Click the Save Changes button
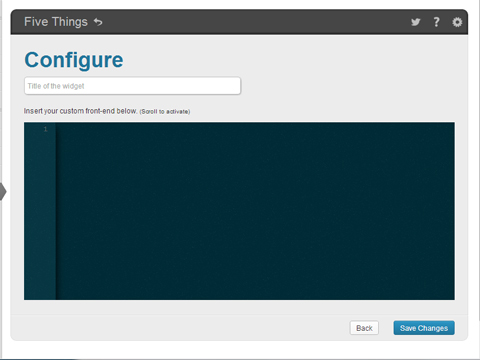Image resolution: width=480 pixels, height=360 pixels. coord(424,328)
